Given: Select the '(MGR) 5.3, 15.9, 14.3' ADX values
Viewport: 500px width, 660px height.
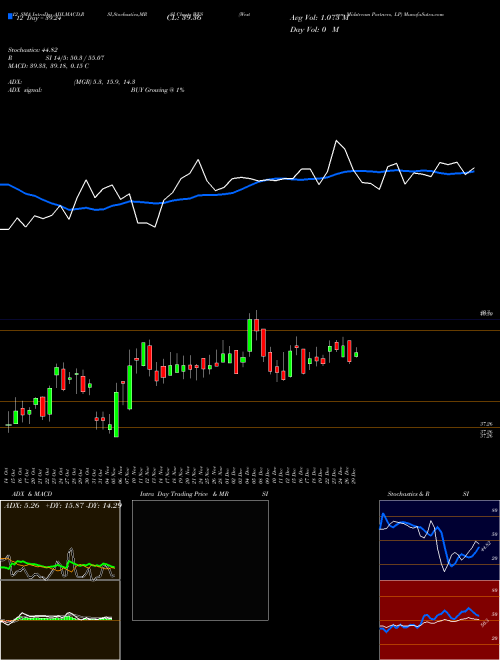Looking at the screenshot, I should coord(104,82).
